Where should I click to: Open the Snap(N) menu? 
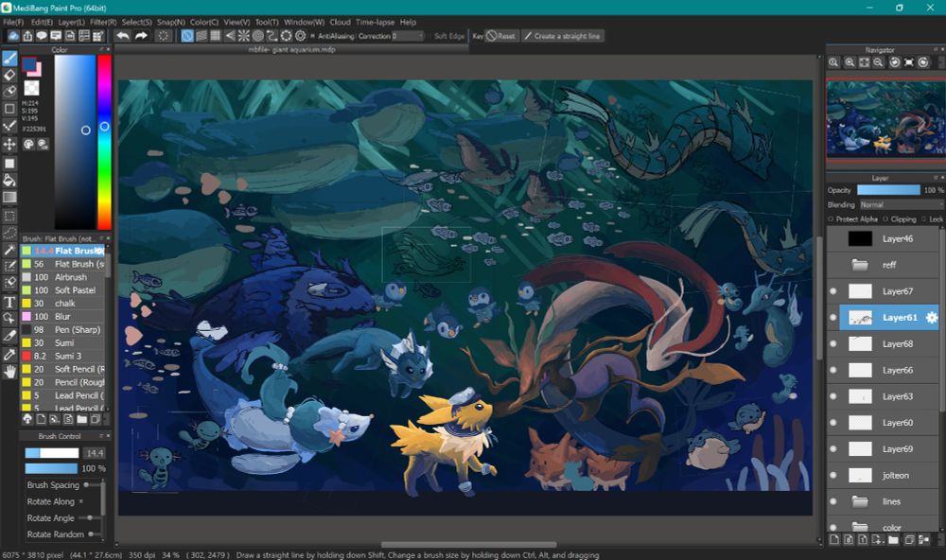coord(170,23)
